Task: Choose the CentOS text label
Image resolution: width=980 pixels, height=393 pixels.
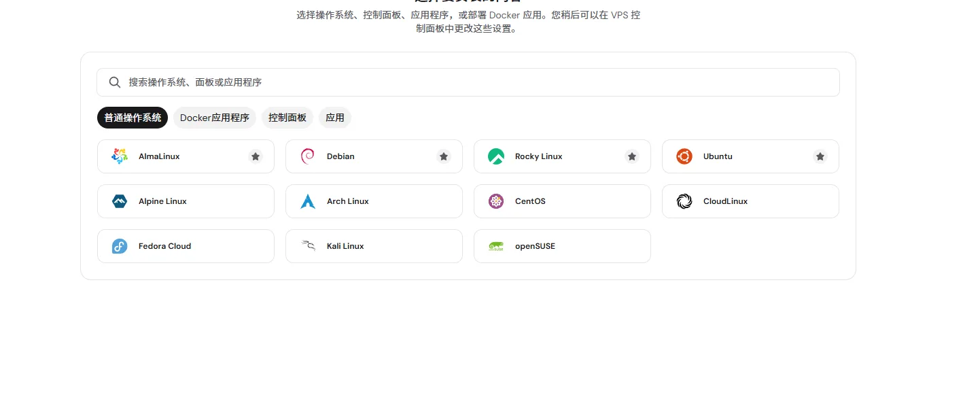Action: point(530,201)
